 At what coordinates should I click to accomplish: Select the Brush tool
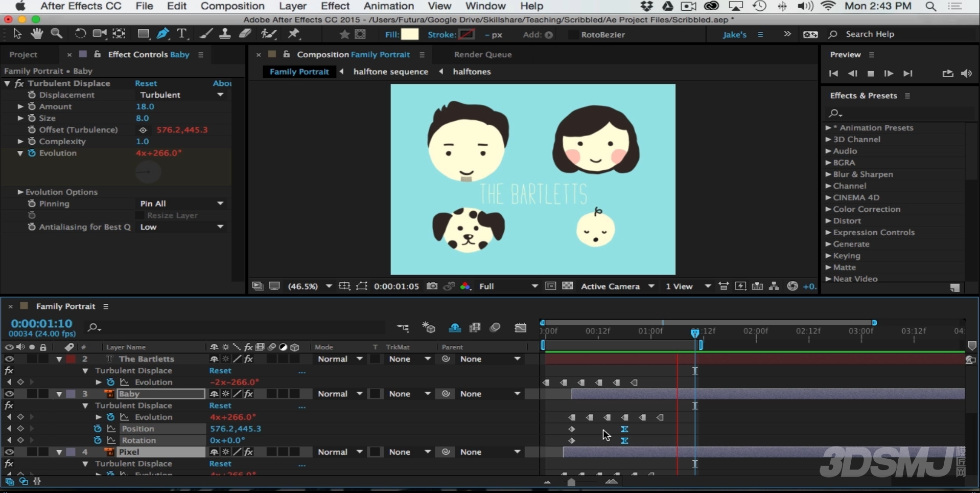click(x=206, y=34)
